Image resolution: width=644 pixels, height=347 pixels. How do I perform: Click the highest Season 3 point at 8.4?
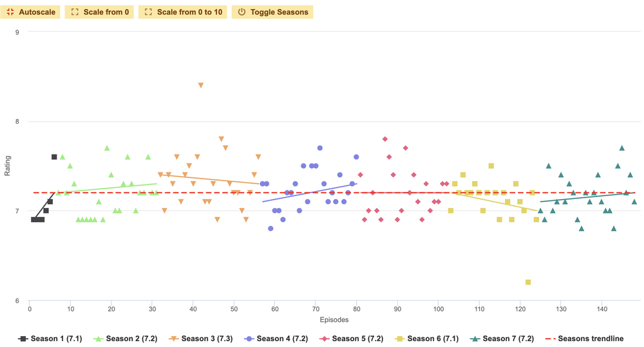pos(201,85)
